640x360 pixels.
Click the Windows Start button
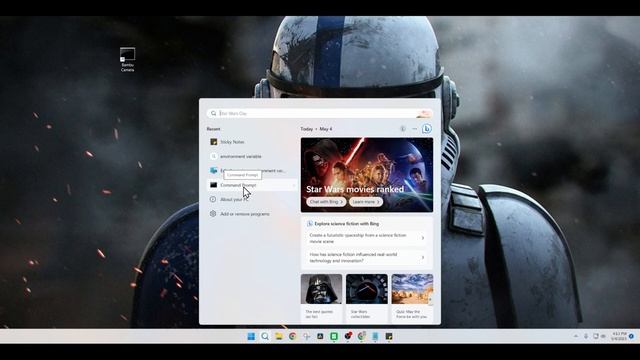251,336
